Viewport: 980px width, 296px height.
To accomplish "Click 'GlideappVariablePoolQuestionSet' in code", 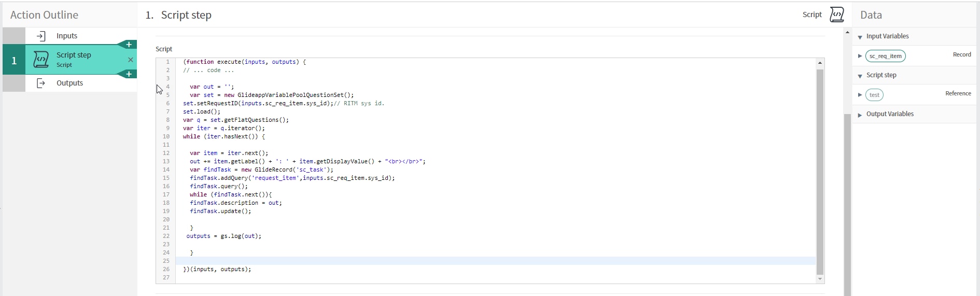I will coord(290,95).
